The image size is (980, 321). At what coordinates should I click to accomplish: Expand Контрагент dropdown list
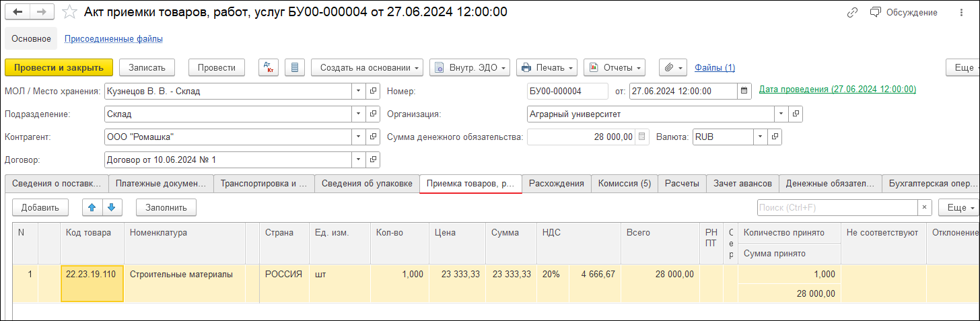[x=359, y=137]
